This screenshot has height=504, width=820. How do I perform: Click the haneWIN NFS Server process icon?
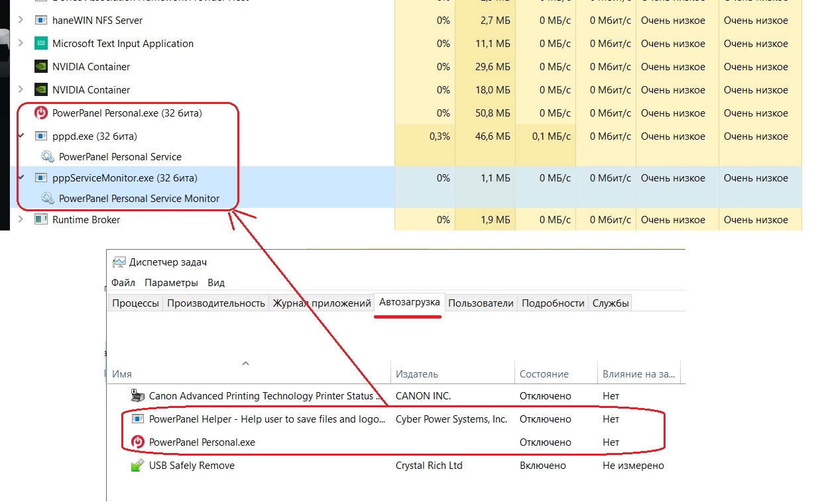(40, 21)
